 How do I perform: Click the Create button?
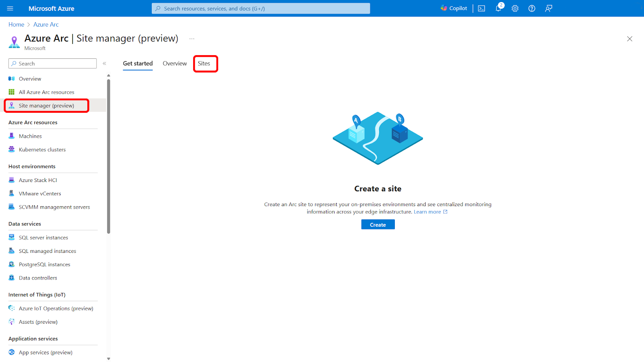coord(378,225)
